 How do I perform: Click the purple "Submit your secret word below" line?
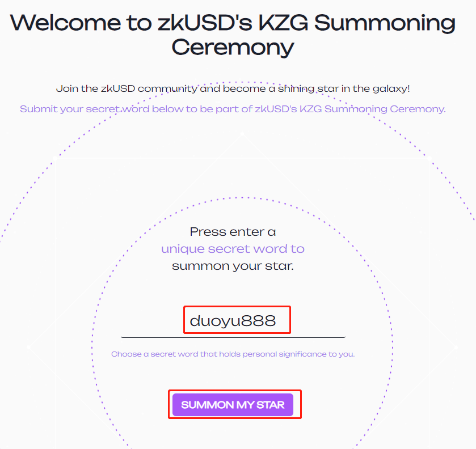pos(233,109)
